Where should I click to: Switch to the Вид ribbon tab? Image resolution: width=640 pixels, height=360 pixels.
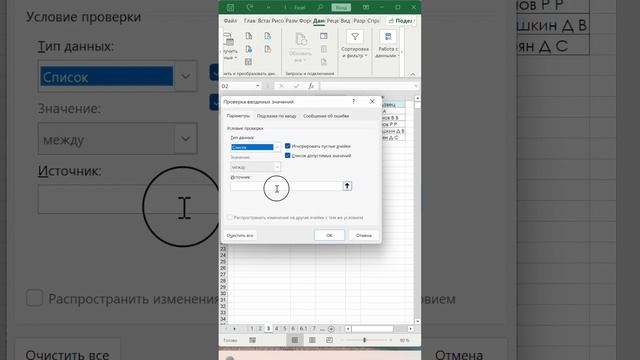(x=345, y=20)
